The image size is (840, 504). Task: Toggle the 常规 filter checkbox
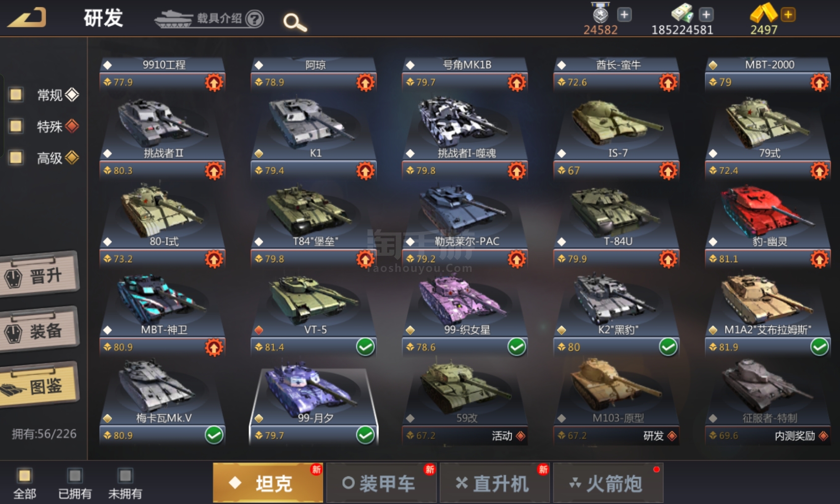[x=16, y=94]
